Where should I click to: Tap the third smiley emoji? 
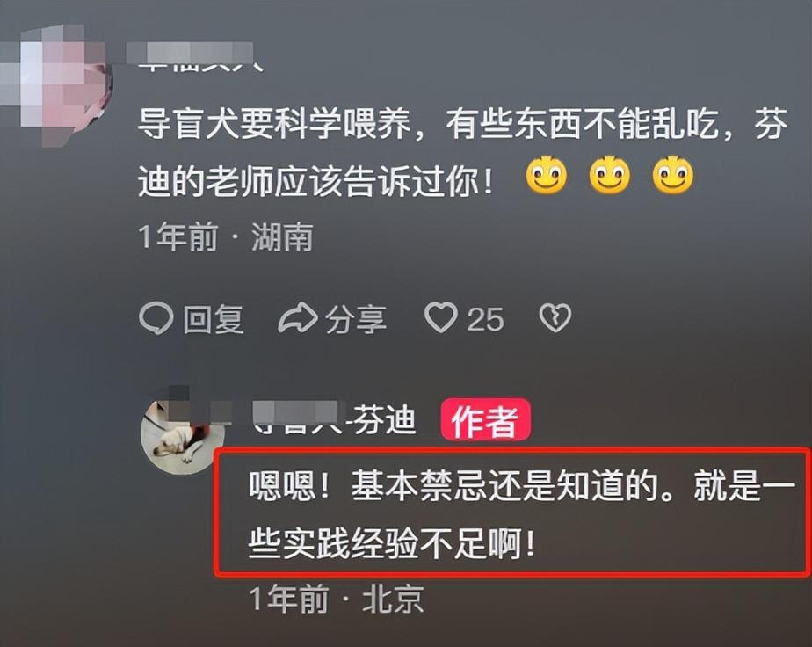pos(672,175)
